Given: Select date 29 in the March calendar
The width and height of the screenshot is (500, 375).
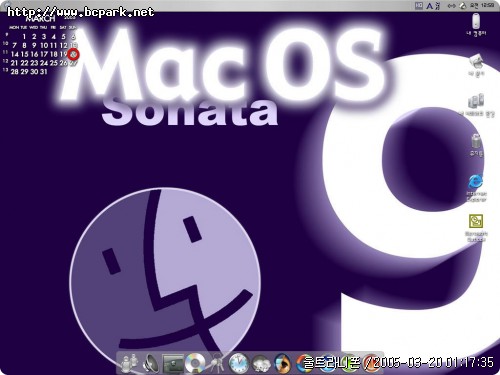Looking at the screenshot, I should click(x=24, y=71).
